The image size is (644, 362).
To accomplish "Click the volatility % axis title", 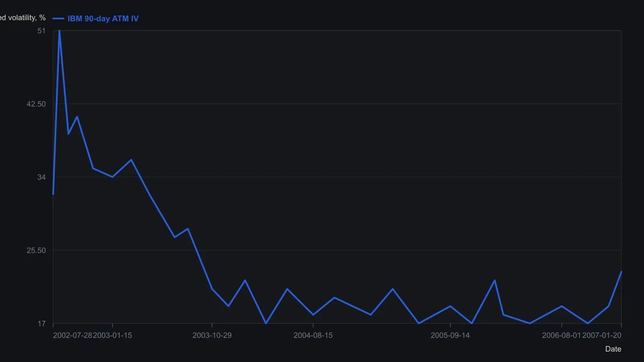I will pyautogui.click(x=23, y=18).
